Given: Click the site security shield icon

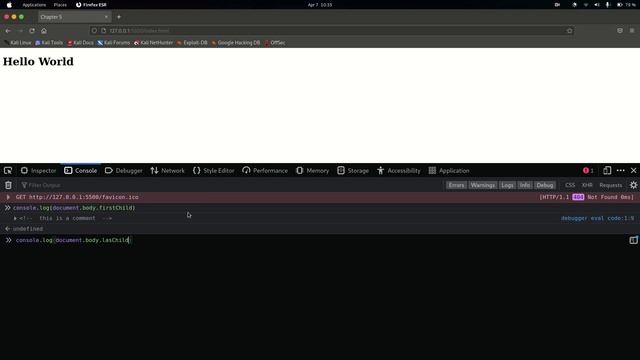Looking at the screenshot, I should [94, 31].
